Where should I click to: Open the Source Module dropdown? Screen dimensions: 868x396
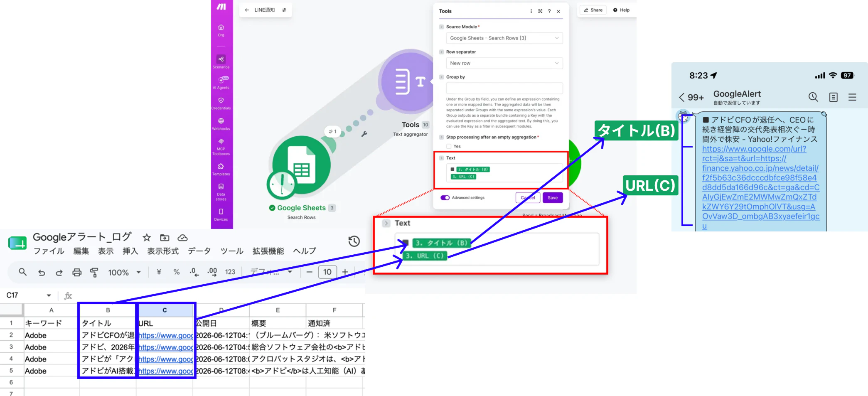click(x=504, y=38)
